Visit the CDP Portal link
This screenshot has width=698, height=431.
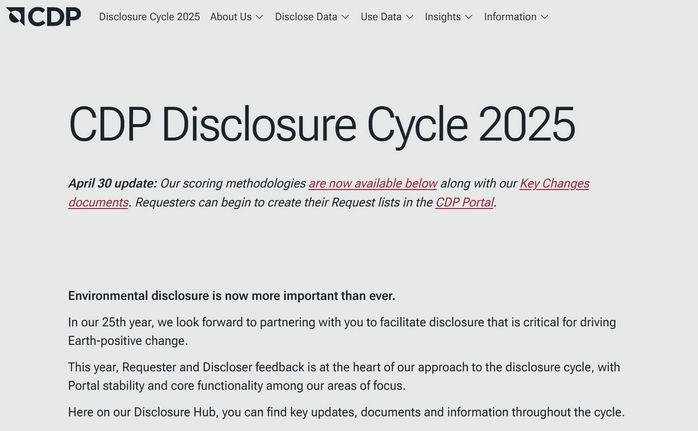coord(465,203)
